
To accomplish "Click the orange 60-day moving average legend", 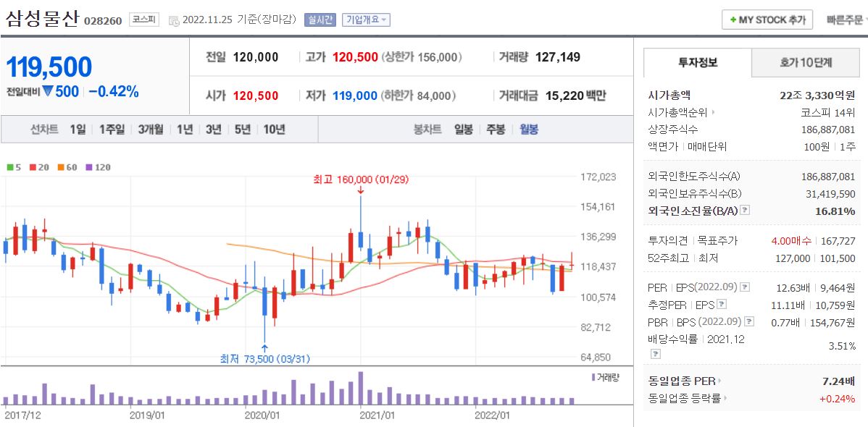I will [x=67, y=168].
